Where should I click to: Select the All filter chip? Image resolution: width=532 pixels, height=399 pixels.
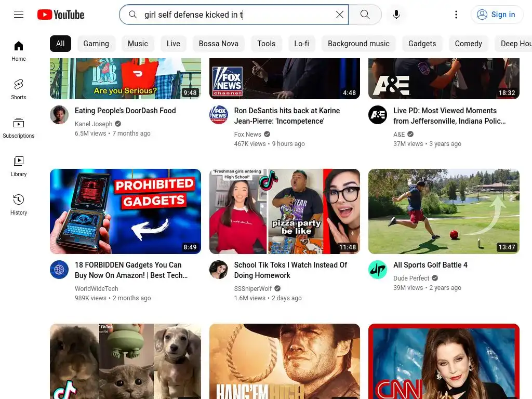[x=60, y=44]
